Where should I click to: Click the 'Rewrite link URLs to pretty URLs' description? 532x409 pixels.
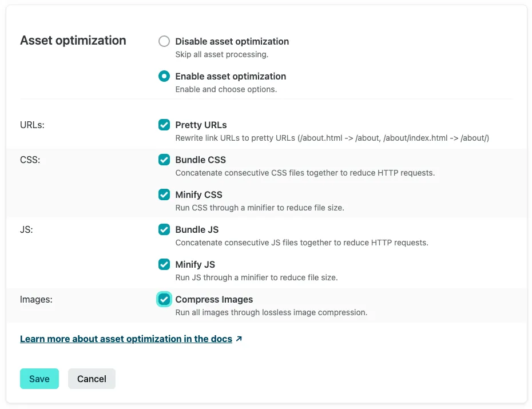pyautogui.click(x=332, y=138)
